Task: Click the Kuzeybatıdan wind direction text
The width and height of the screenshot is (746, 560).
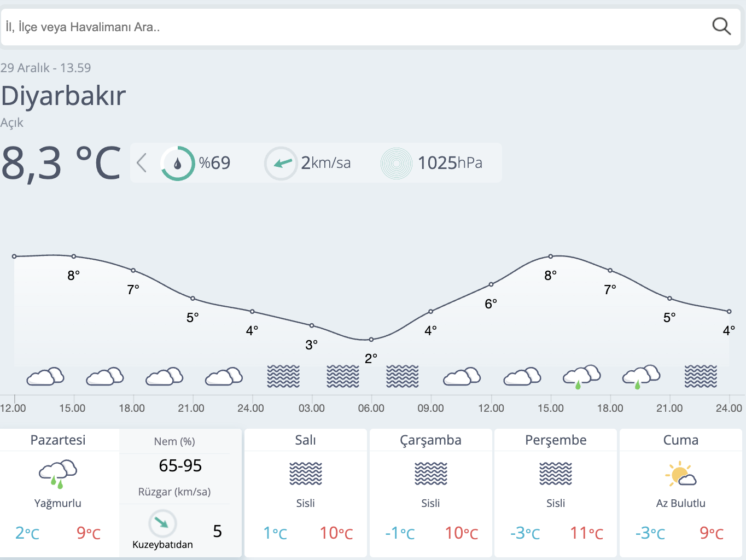Action: click(x=162, y=545)
